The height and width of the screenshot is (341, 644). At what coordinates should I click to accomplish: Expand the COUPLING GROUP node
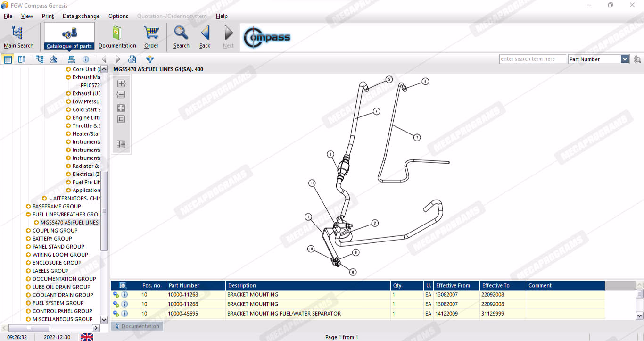[28, 231]
